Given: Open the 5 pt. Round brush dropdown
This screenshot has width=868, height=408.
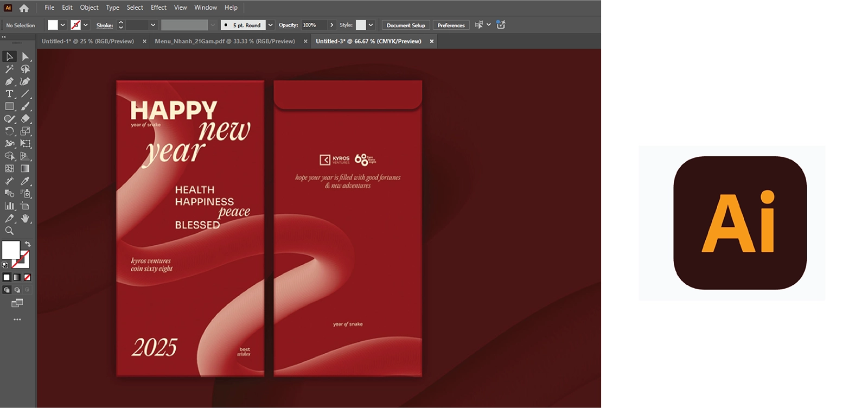Looking at the screenshot, I should coord(270,25).
